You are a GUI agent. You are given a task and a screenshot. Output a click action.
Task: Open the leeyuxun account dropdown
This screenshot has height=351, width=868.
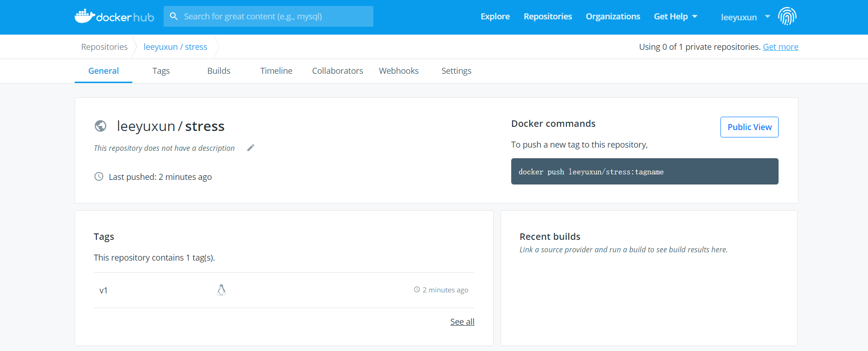[x=745, y=17]
